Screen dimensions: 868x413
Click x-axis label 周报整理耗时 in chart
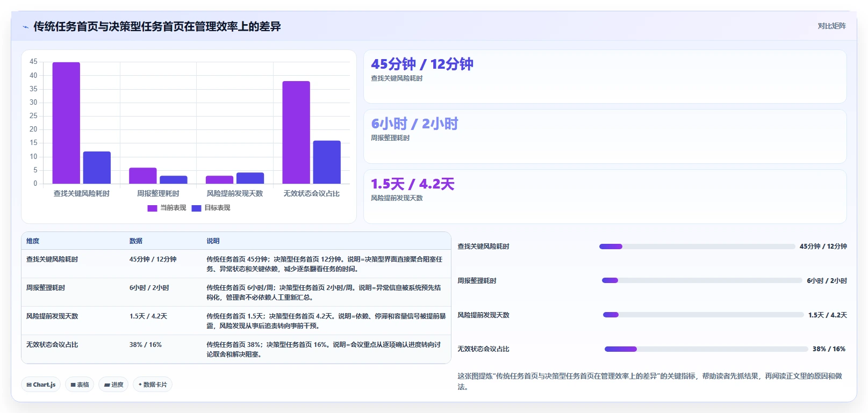158,193
